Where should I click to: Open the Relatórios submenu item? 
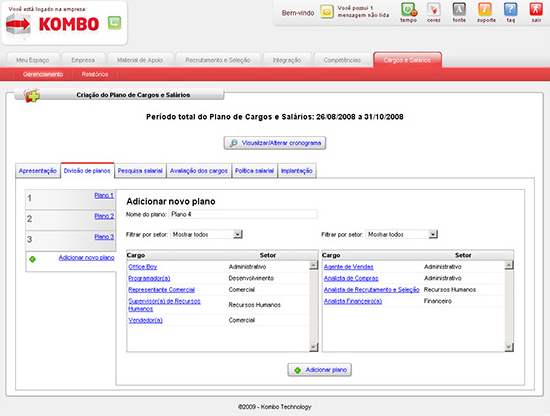click(95, 74)
